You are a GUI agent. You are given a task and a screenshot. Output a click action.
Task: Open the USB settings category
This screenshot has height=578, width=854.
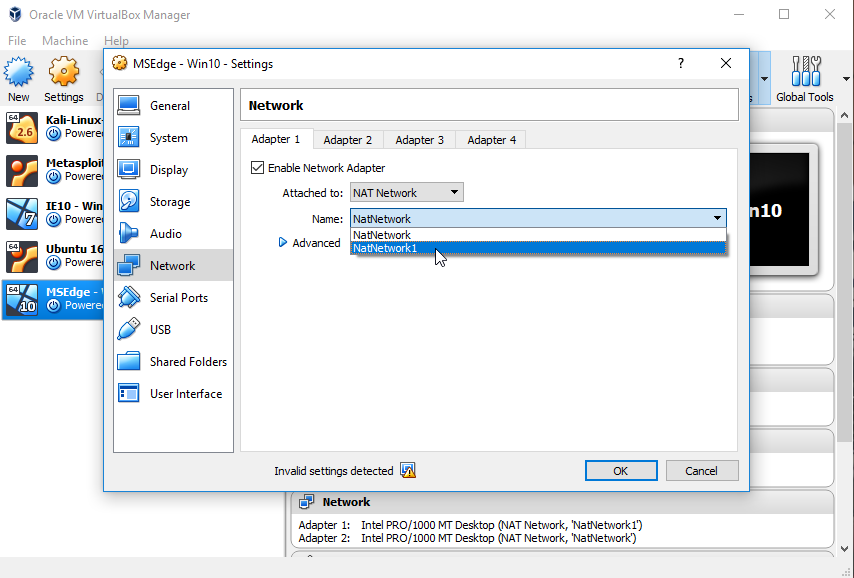point(173,330)
